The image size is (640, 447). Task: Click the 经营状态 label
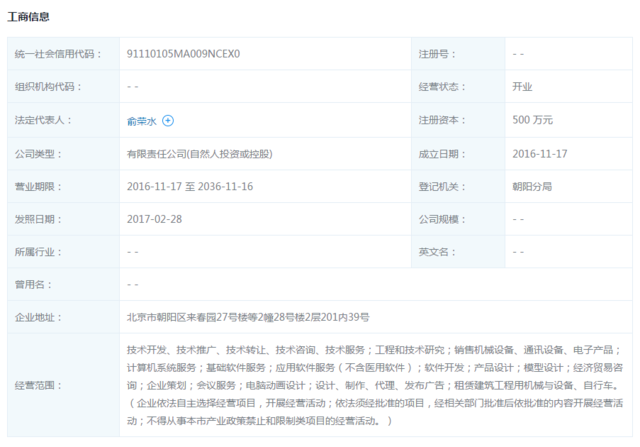(x=442, y=87)
